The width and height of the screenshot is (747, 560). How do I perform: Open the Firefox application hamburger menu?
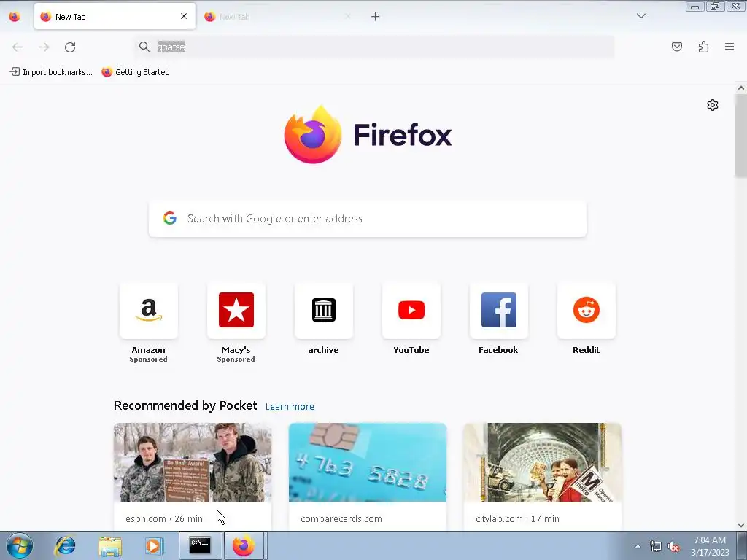(x=729, y=47)
